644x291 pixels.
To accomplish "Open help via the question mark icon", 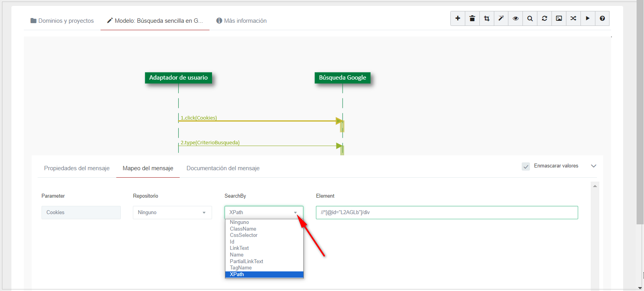I will 602,18.
